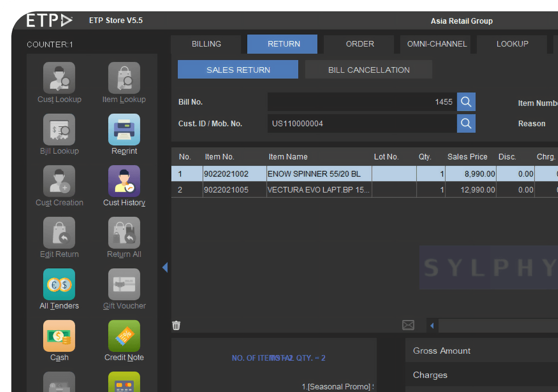
Task: Click the Item Lookup icon
Action: [x=124, y=78]
